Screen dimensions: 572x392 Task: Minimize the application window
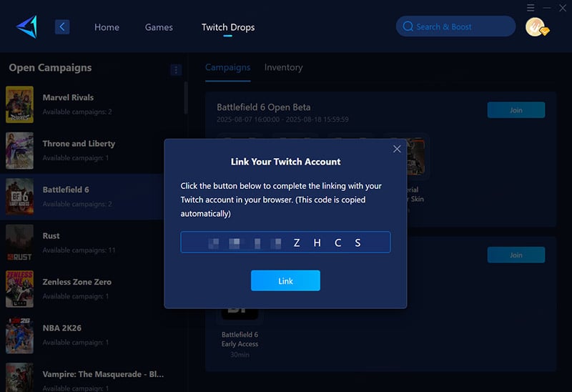[x=546, y=8]
